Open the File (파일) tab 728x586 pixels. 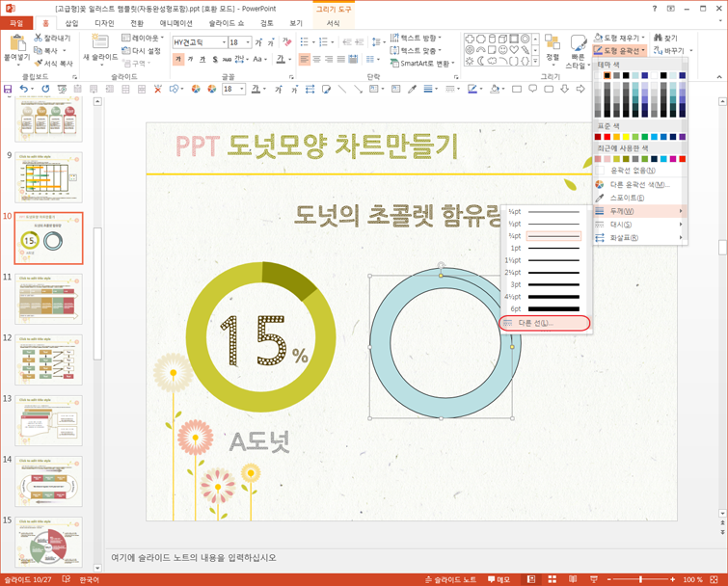coord(16,23)
